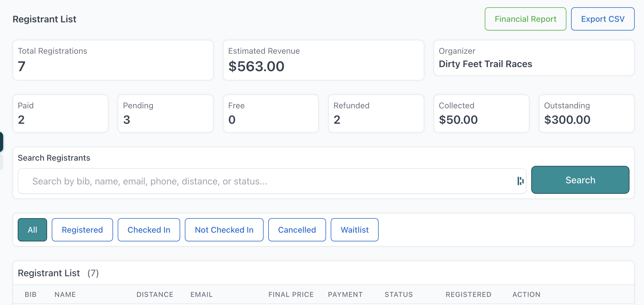The height and width of the screenshot is (305, 644).
Task: Select the All filter tab
Action: point(32,230)
